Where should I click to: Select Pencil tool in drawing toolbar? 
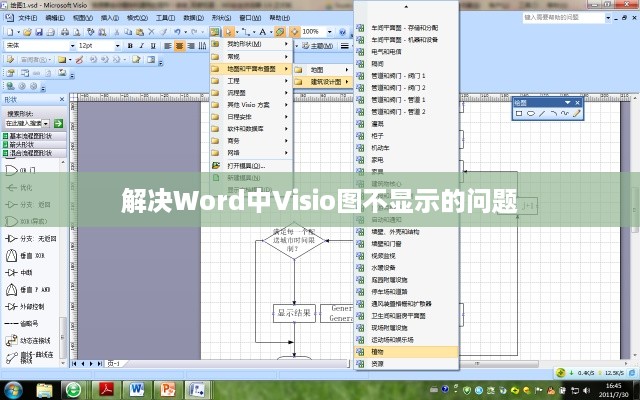click(576, 113)
